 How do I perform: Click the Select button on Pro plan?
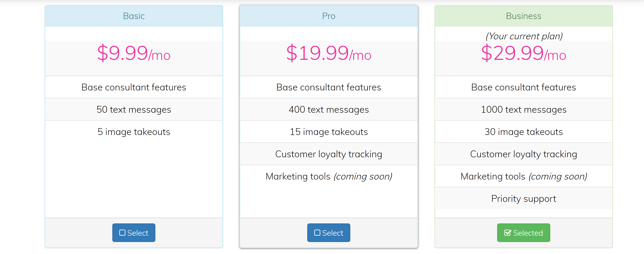328,233
